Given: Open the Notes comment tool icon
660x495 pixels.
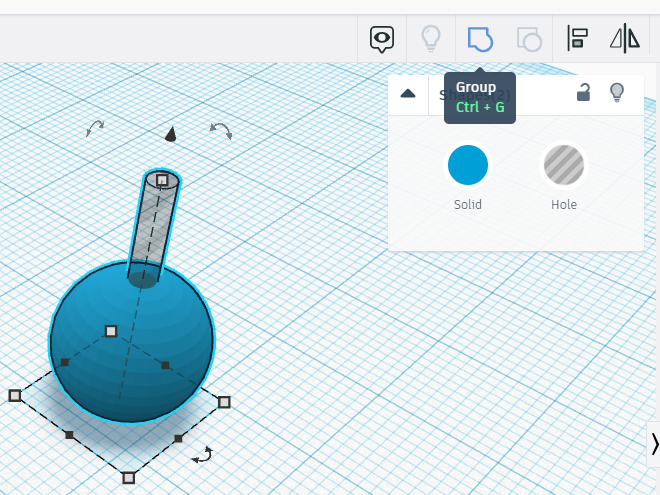Looking at the screenshot, I should 382,39.
